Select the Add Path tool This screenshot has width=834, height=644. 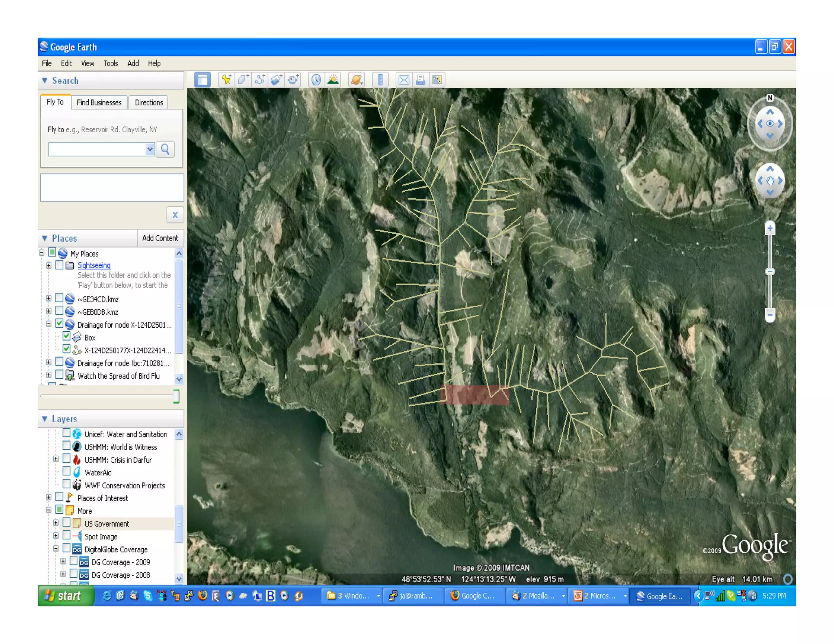click(260, 80)
